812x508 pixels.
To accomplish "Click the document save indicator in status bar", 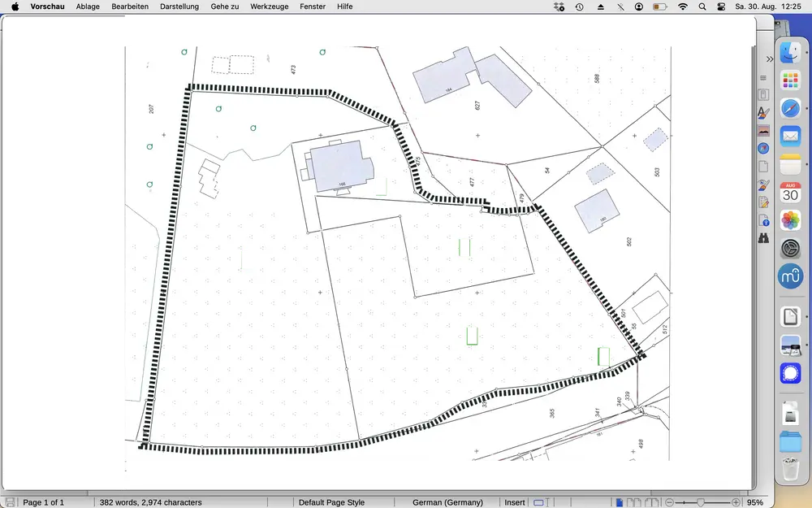I will tap(9, 502).
